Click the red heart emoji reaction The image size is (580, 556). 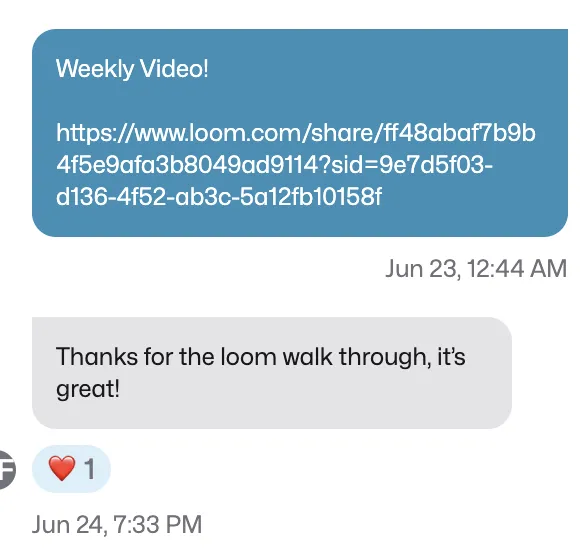click(x=62, y=468)
